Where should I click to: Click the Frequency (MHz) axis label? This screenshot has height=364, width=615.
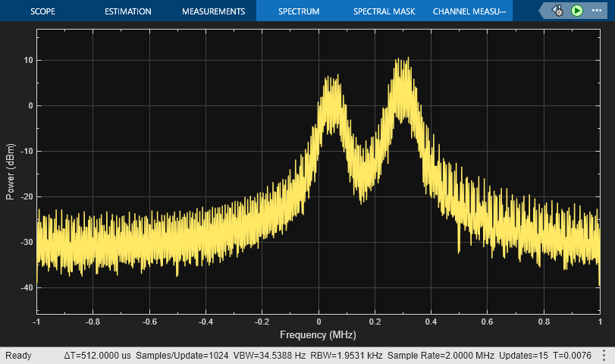[318, 334]
